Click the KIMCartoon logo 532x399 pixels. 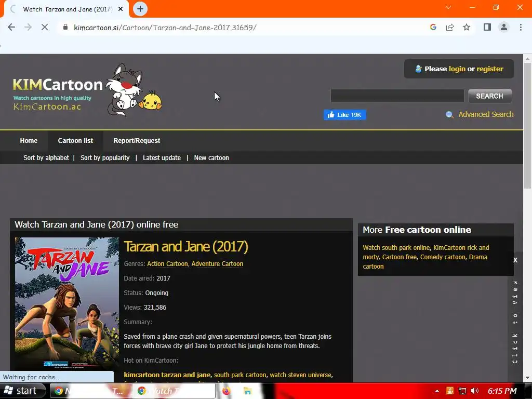87,90
